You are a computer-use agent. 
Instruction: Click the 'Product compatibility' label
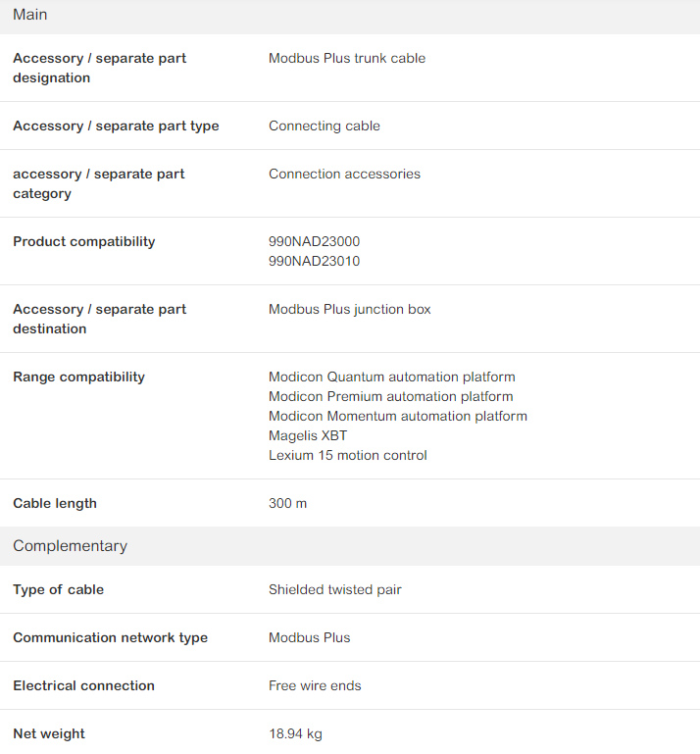tap(84, 242)
